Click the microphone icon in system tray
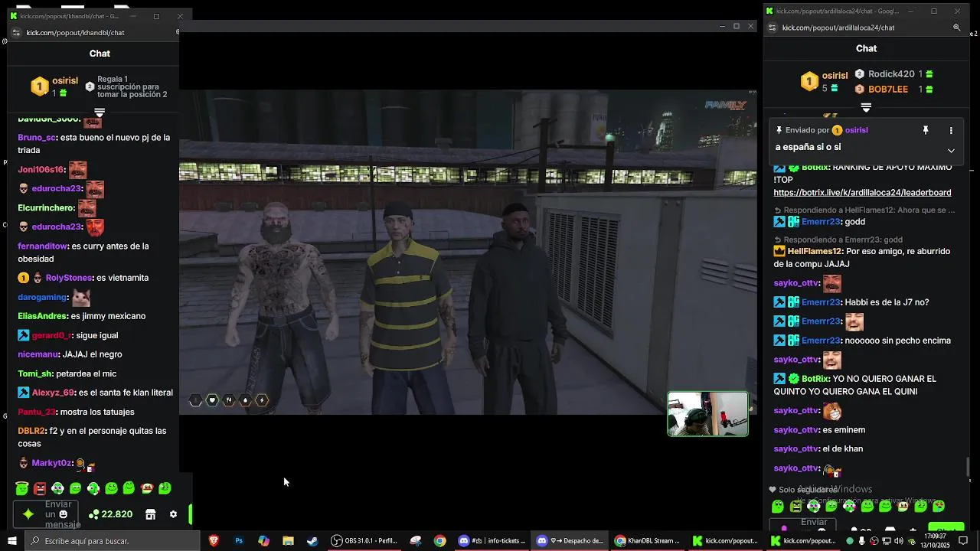The image size is (980, 551). click(x=861, y=541)
